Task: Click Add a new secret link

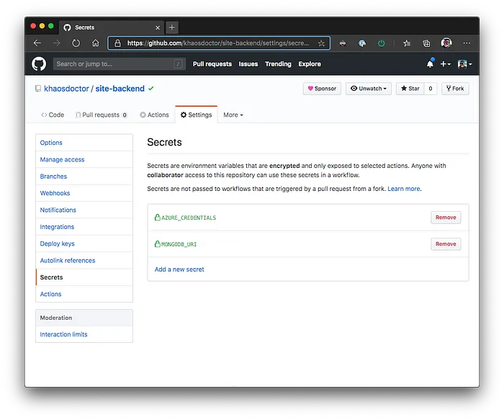Action: click(x=179, y=269)
